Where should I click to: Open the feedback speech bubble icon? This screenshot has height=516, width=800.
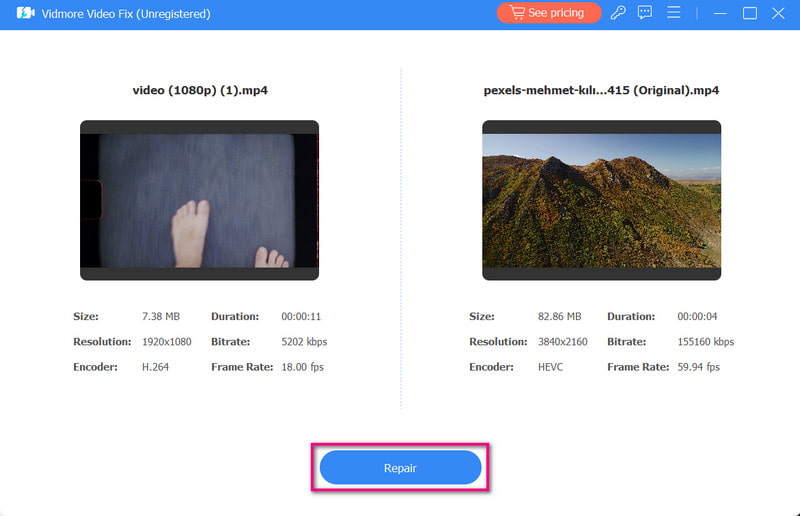coord(645,13)
